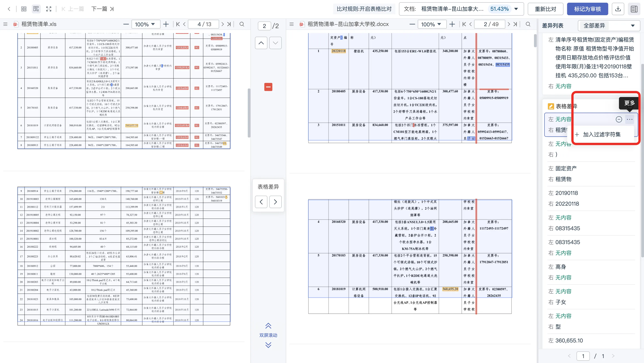
Task: Click difference list page number field 1
Action: [583, 356]
